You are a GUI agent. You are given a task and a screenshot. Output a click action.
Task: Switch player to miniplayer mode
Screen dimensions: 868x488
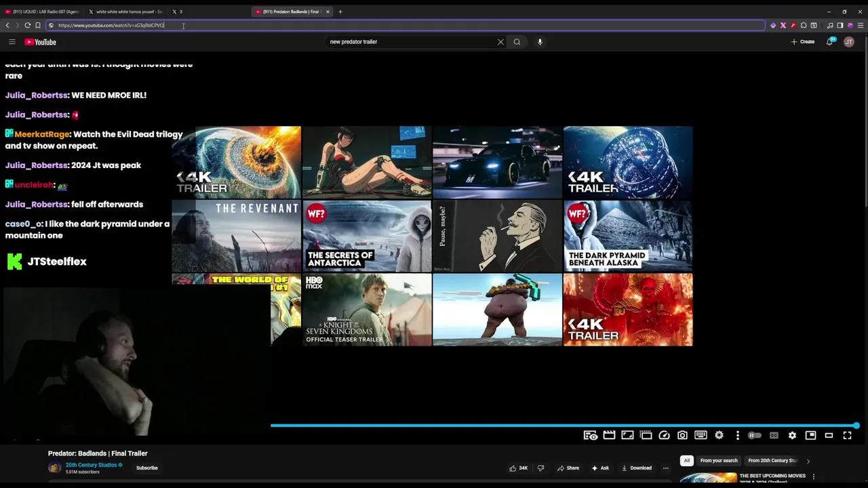(810, 435)
